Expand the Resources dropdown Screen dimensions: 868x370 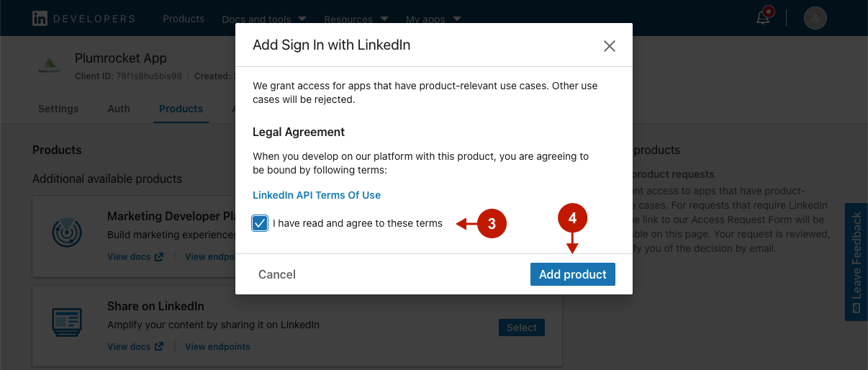click(x=356, y=19)
